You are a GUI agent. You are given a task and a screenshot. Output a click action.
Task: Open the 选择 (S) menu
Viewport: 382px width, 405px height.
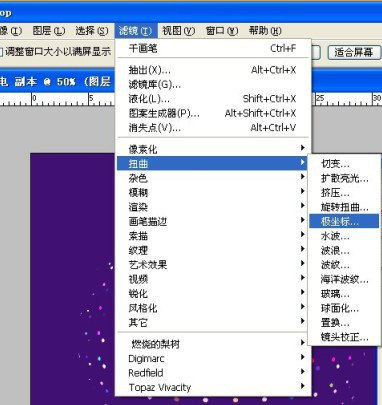92,31
